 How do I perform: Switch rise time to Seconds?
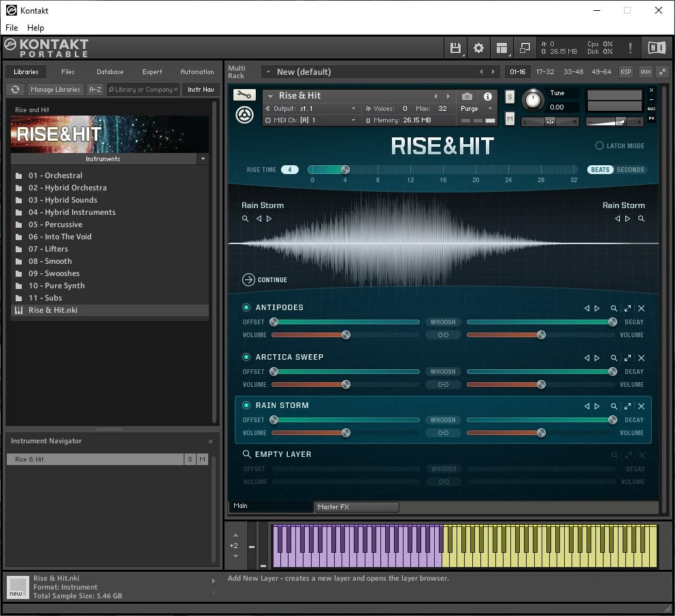pyautogui.click(x=630, y=169)
